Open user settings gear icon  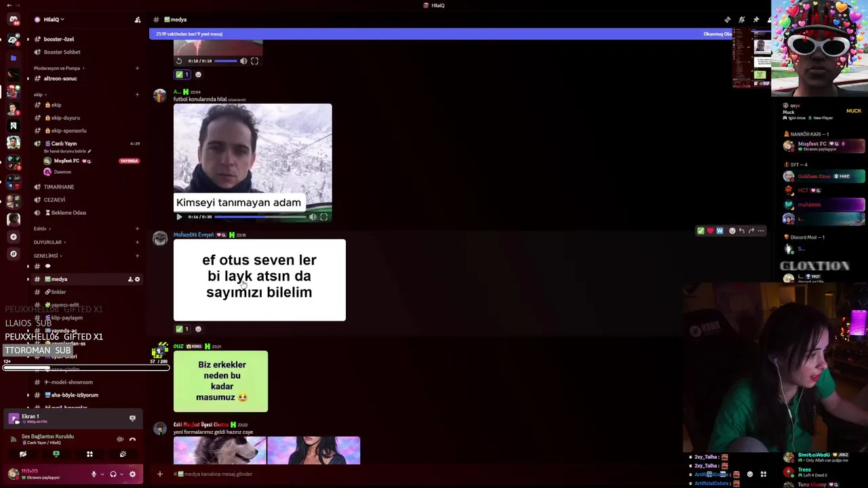[x=132, y=474]
